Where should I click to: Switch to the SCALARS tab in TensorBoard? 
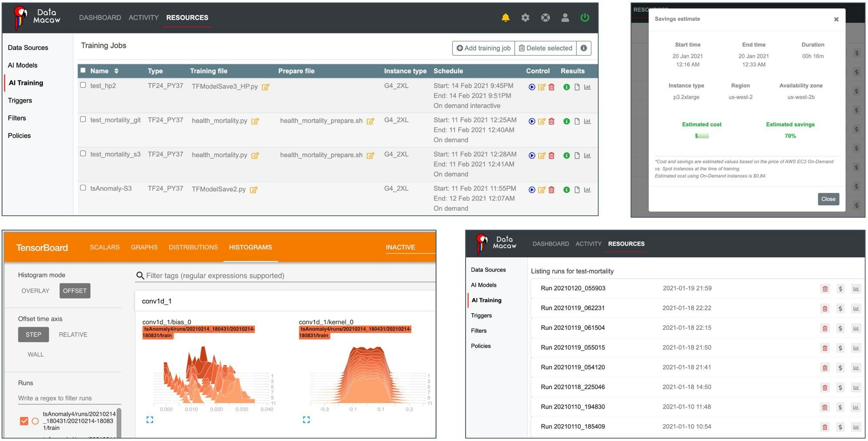pos(105,247)
